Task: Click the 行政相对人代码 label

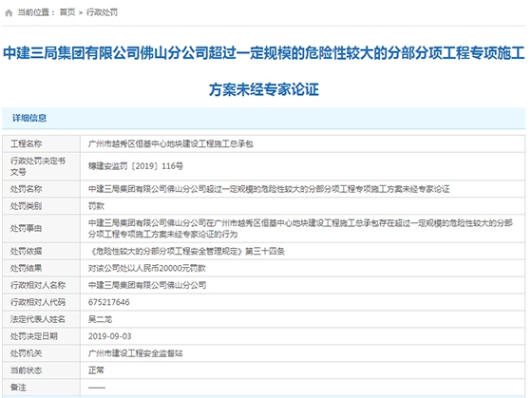Action: [x=38, y=302]
